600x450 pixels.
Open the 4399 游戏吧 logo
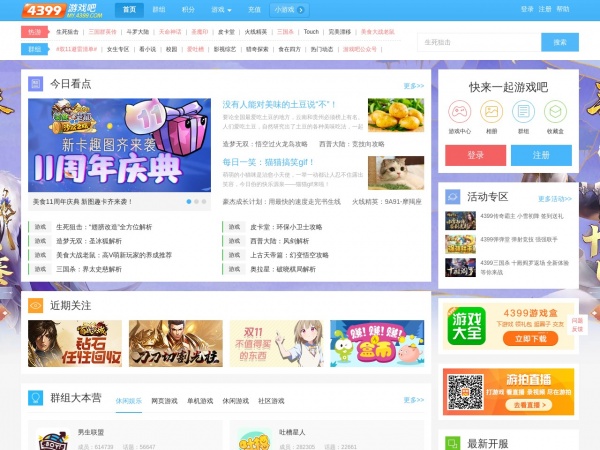[x=62, y=10]
